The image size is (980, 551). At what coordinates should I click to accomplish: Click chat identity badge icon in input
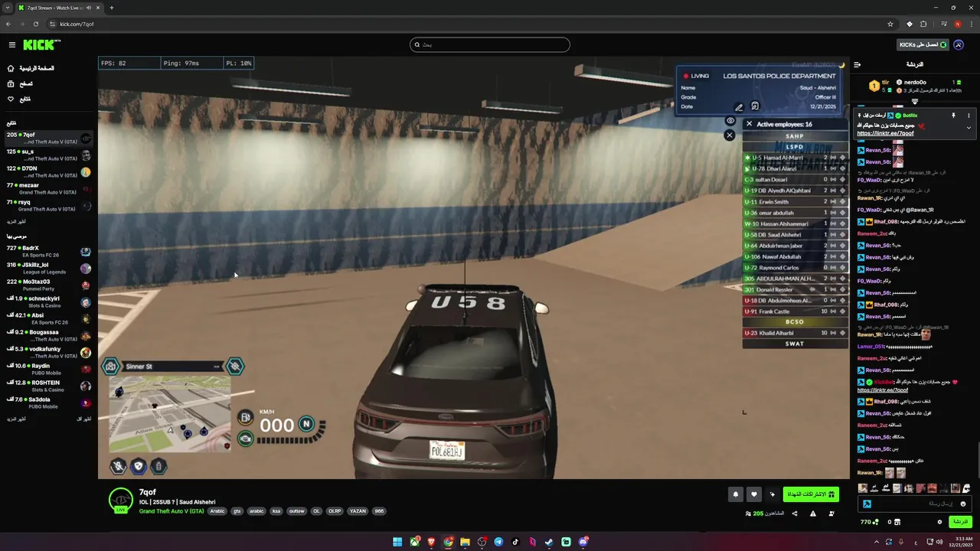click(867, 504)
